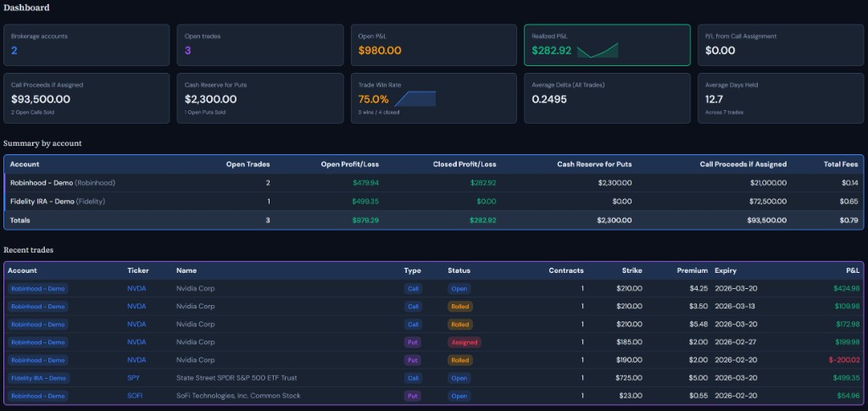Image resolution: width=868 pixels, height=411 pixels.
Task: Open the SOFI ticker link
Action: [x=135, y=396]
